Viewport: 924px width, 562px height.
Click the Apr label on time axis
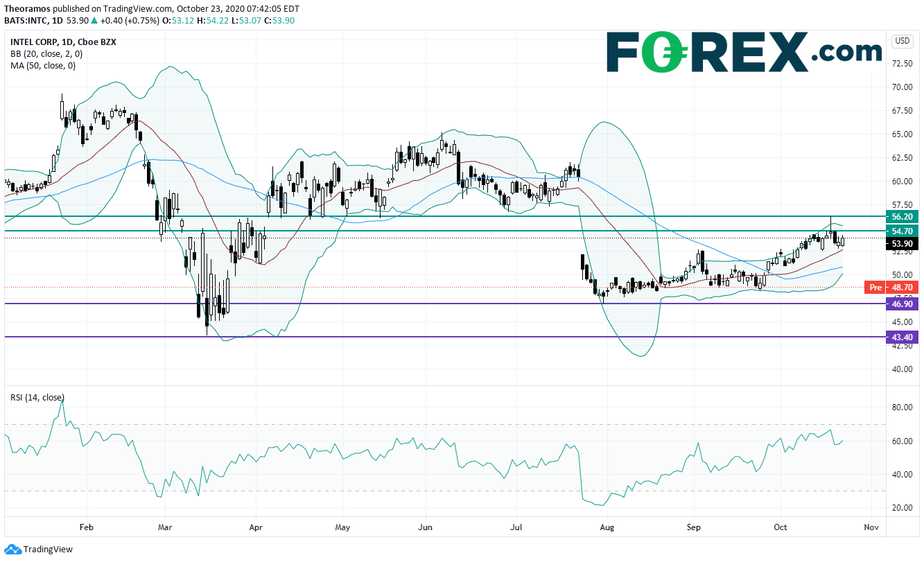point(256,527)
